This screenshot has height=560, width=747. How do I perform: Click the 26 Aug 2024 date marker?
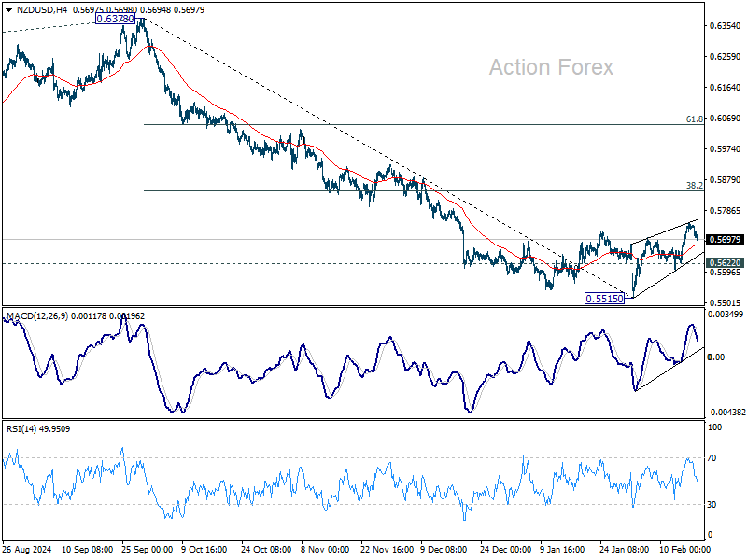coord(27,549)
